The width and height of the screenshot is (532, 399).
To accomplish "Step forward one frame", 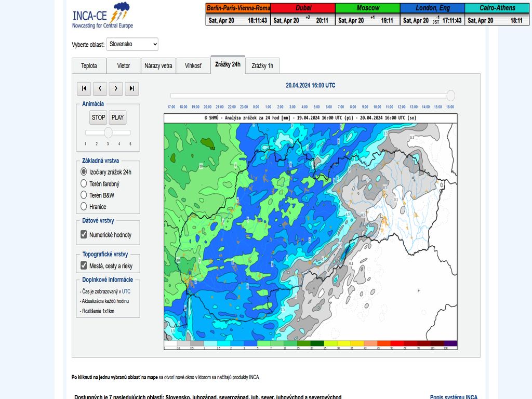I will pos(116,89).
